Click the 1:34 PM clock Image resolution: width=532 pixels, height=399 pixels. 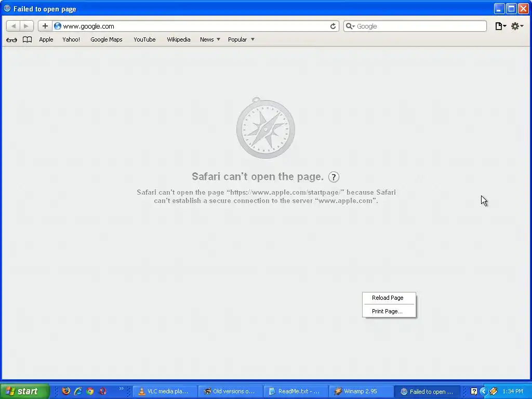(513, 391)
